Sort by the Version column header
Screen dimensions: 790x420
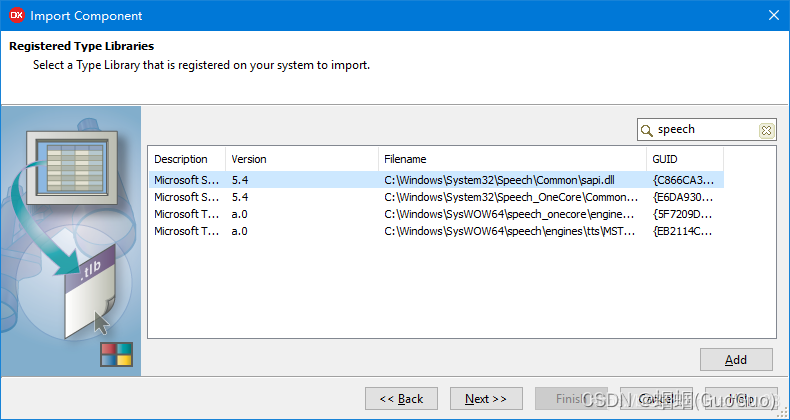point(302,159)
